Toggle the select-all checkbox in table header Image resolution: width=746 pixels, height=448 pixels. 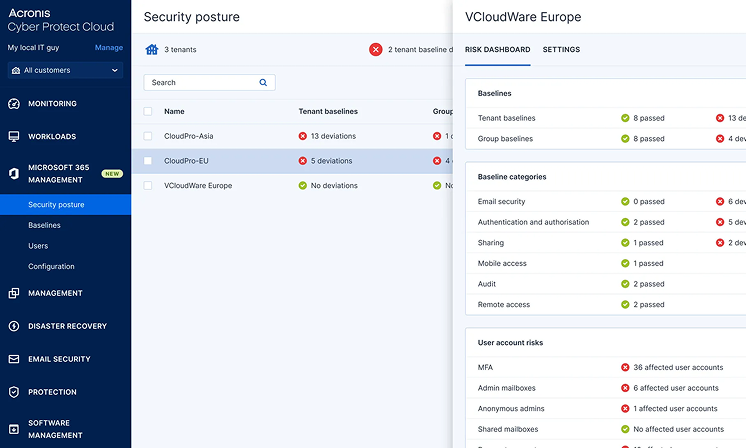click(148, 111)
